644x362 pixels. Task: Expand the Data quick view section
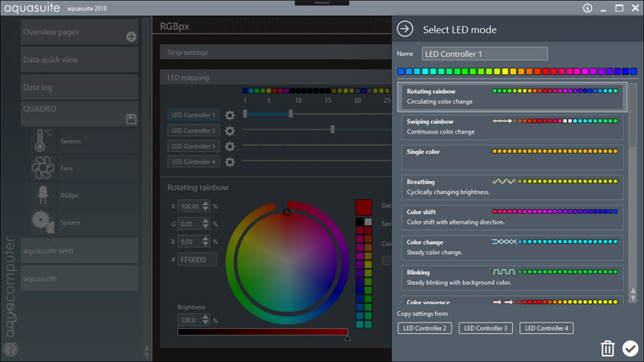point(79,60)
